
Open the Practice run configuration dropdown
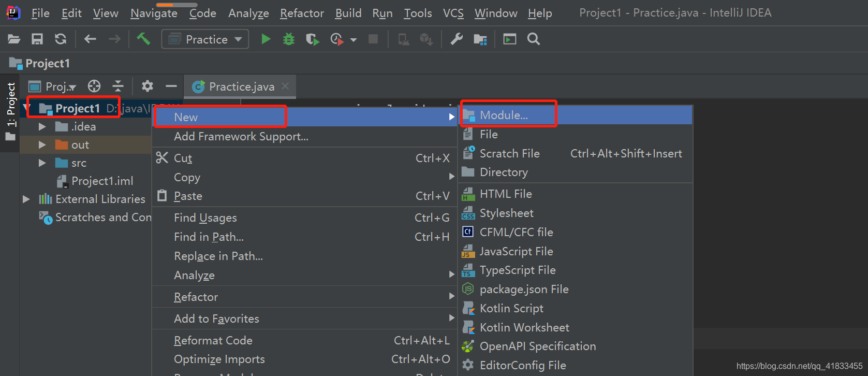pyautogui.click(x=205, y=39)
